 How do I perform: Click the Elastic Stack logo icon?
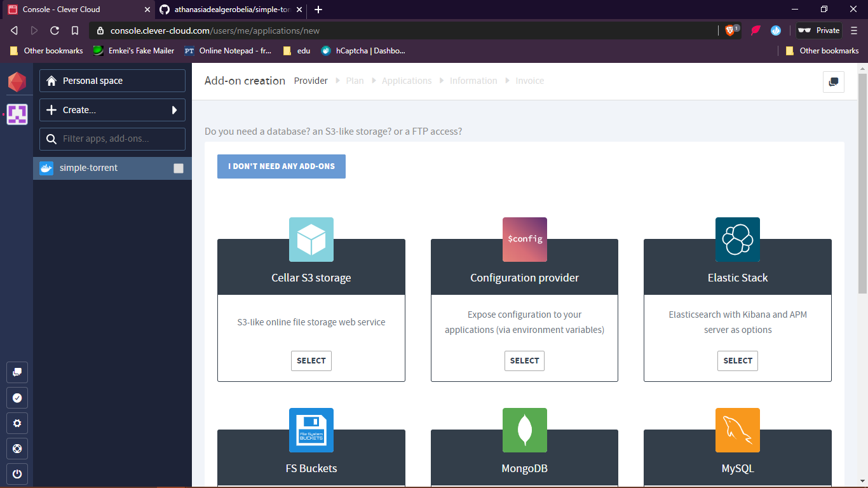(x=737, y=240)
